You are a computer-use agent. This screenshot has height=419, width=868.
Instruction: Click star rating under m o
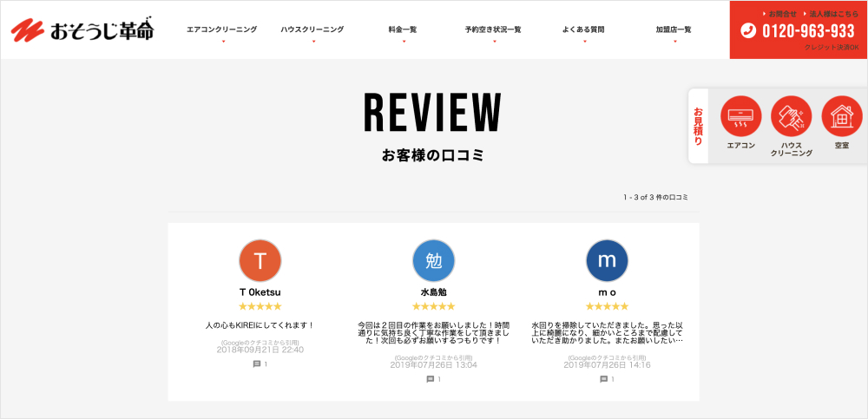(x=608, y=306)
